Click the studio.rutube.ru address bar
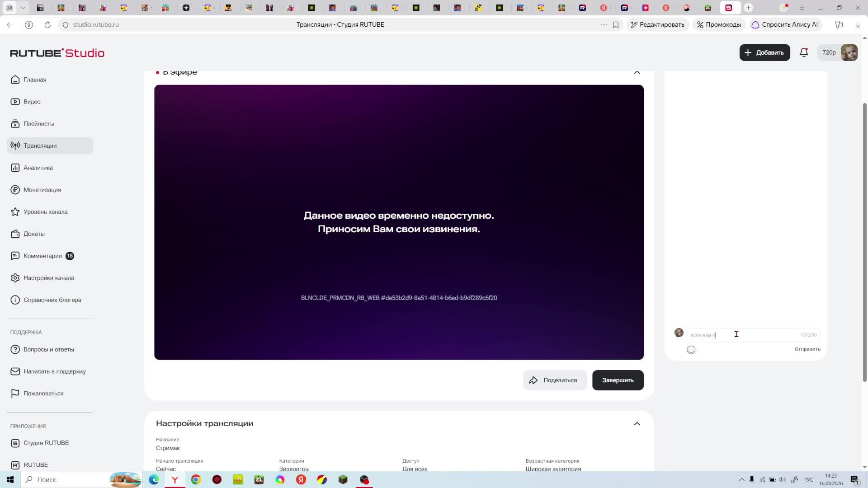Viewport: 868px width, 488px height. (x=96, y=25)
